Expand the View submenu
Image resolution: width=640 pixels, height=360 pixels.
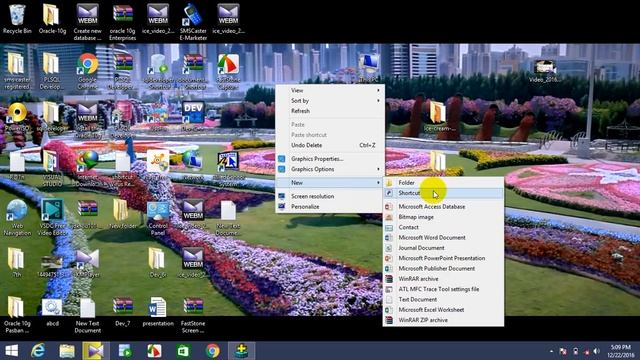click(330, 90)
